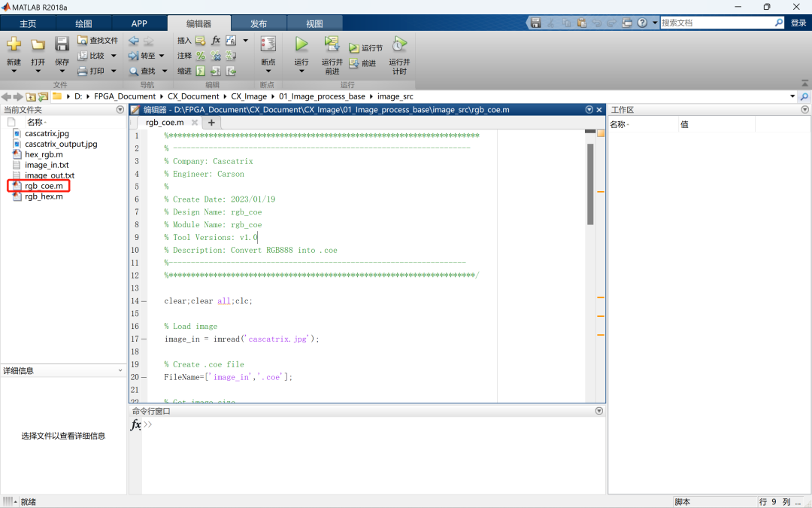Screen dimensions: 812x508
Task: Click the Run and Time (运行并计时) icon
Action: click(399, 44)
